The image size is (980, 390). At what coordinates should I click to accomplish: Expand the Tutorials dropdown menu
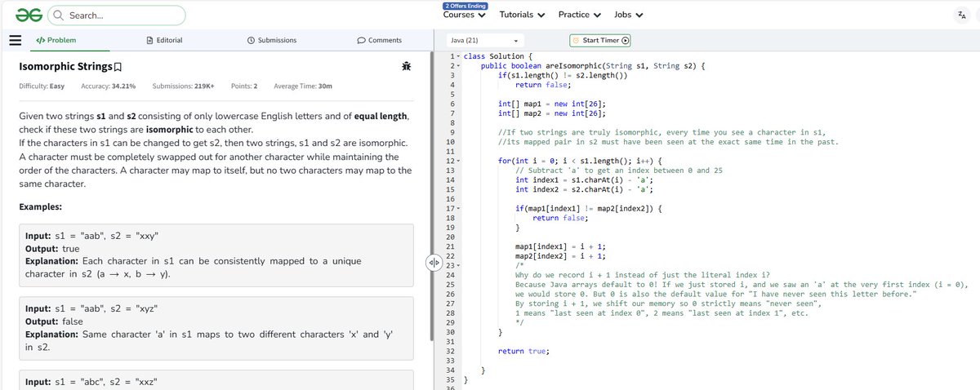coord(522,15)
